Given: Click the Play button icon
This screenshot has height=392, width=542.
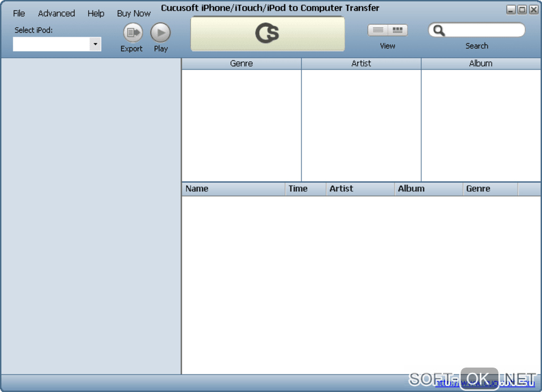Looking at the screenshot, I should [160, 32].
